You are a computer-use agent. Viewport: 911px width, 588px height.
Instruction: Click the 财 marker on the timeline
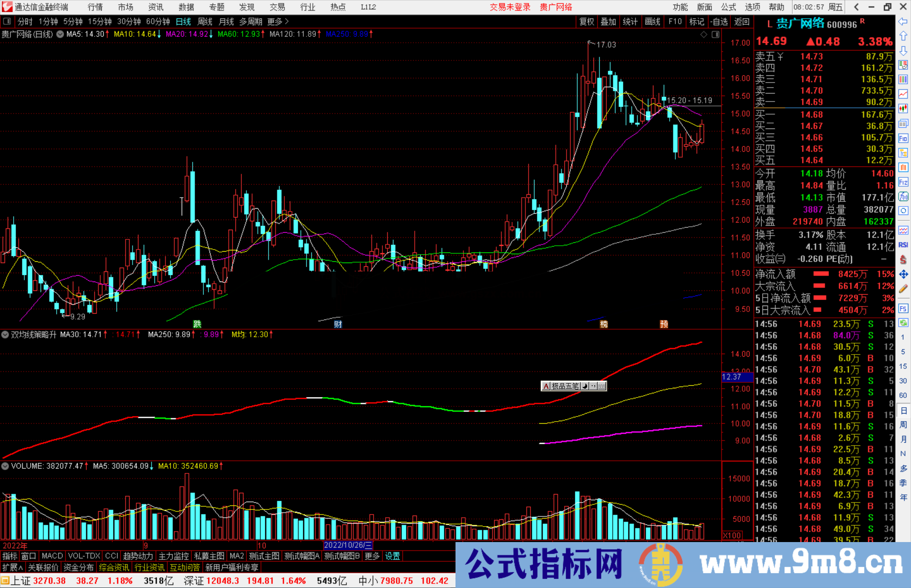tap(338, 324)
